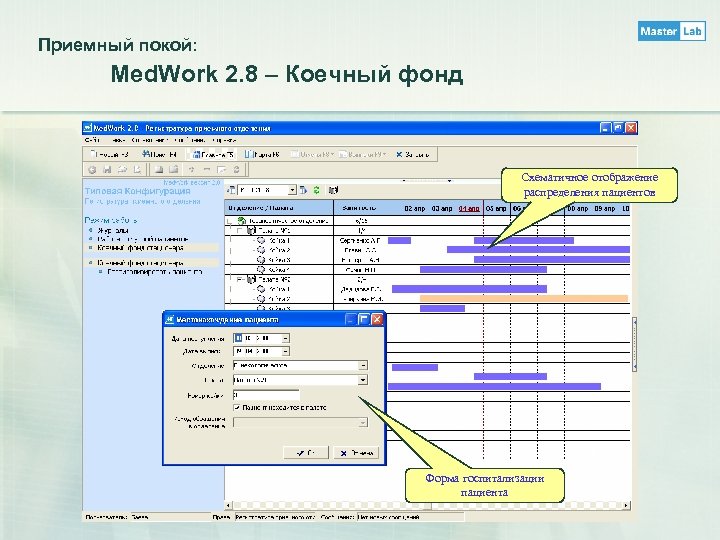Click the grayed plus icon in second toolbar

(191, 170)
